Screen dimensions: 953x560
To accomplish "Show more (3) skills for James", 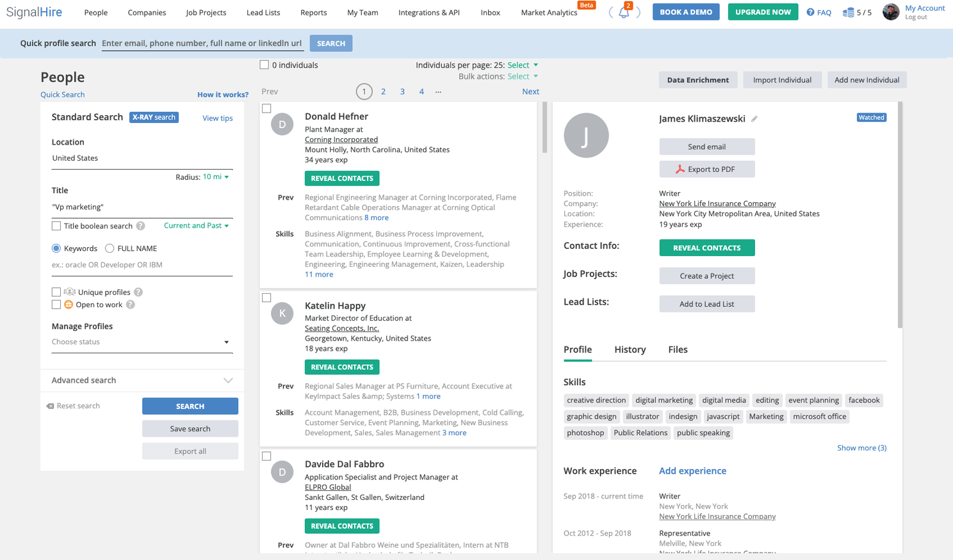I will pos(861,448).
